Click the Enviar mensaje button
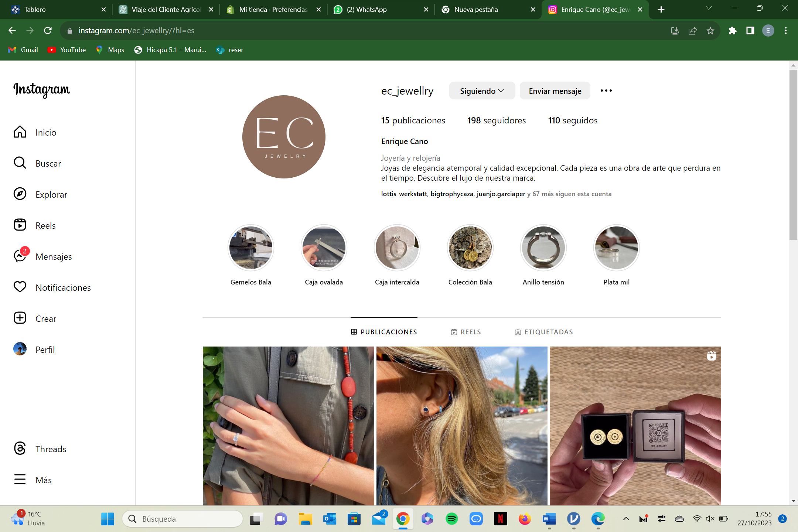Screen dimensions: 798x532 [555, 91]
